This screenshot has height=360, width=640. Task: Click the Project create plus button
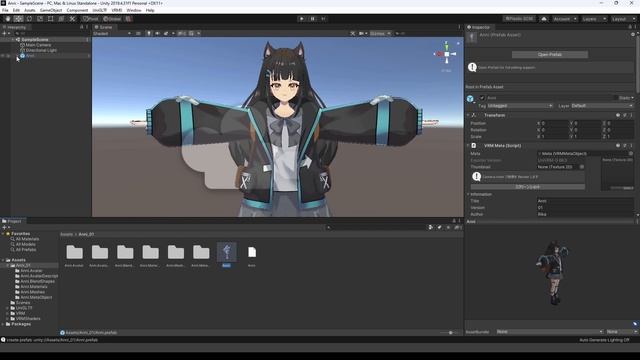click(4, 227)
